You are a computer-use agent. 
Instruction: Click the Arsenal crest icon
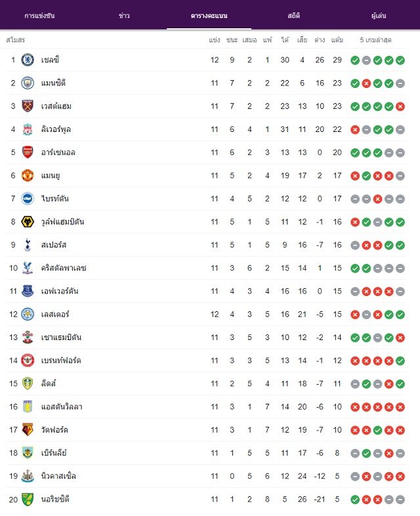(x=28, y=152)
